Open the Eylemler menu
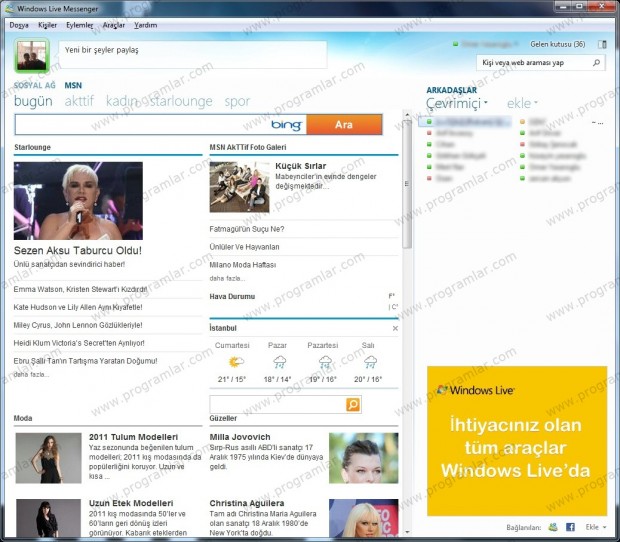Screen dimensions: 620x542 pos(79,25)
